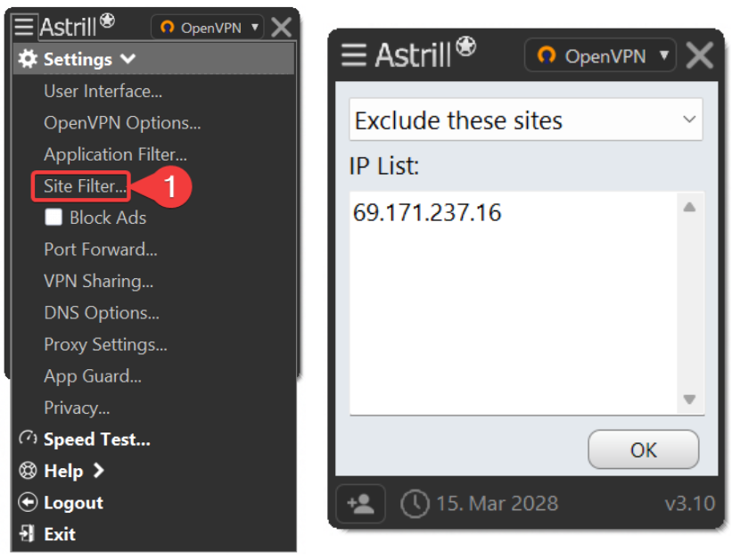Open Port Forward settings
The height and width of the screenshot is (560, 732).
(101, 250)
